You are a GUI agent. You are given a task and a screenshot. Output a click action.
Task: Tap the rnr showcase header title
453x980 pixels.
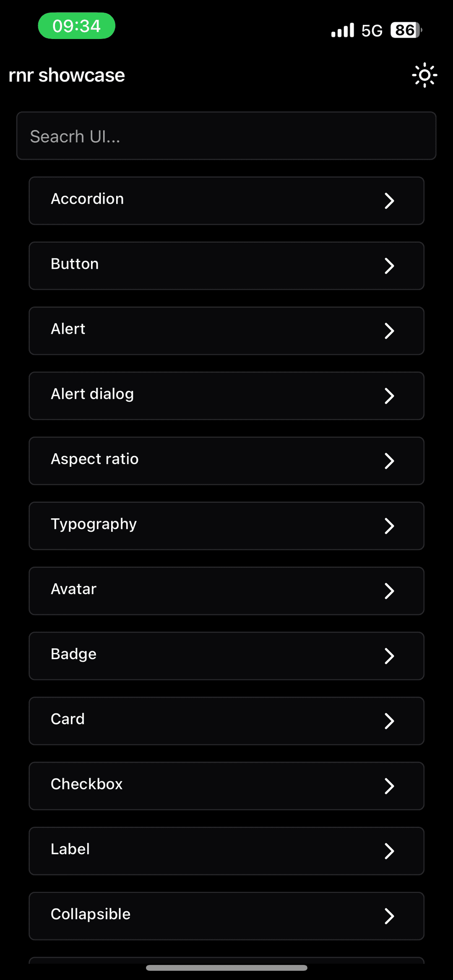point(67,75)
